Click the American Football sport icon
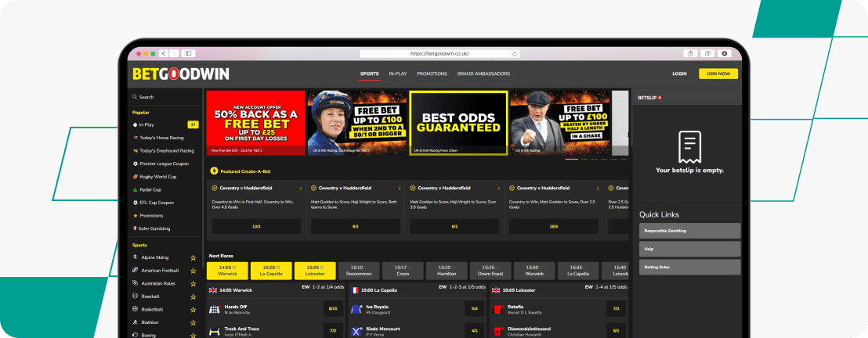Viewport: 868px width, 338px height. 135,271
